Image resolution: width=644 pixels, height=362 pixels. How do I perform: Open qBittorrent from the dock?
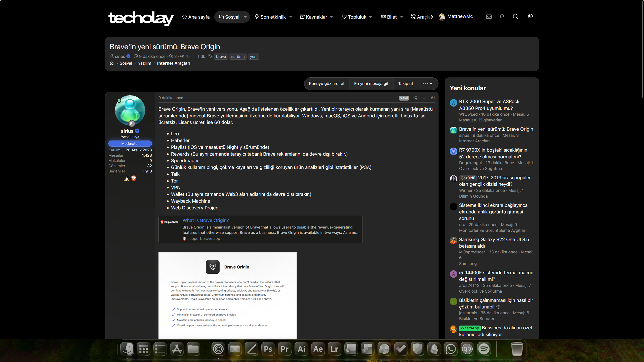(467, 349)
